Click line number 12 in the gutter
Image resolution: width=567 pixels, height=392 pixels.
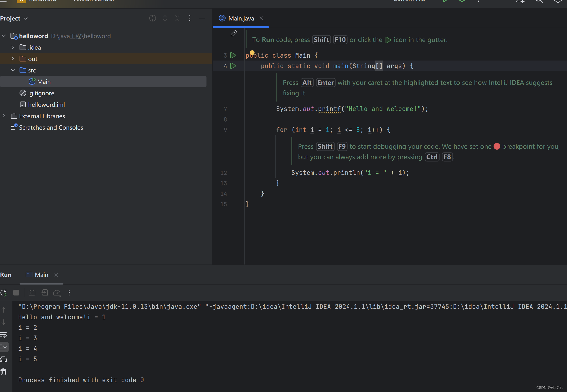pyautogui.click(x=223, y=173)
